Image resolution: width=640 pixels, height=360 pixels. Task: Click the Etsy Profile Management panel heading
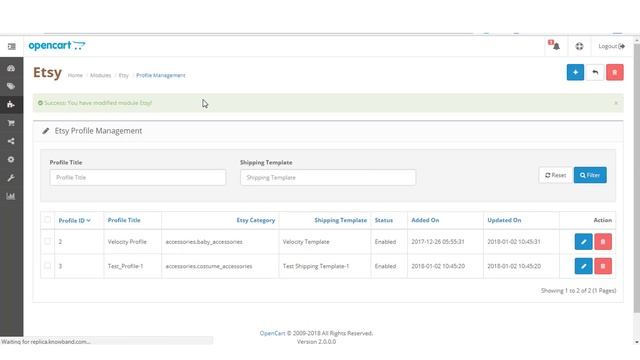tap(98, 131)
